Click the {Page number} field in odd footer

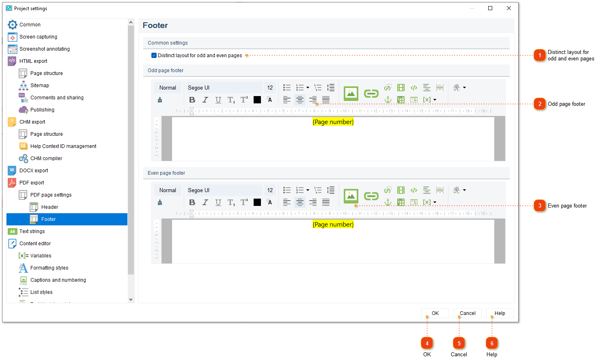tap(333, 122)
